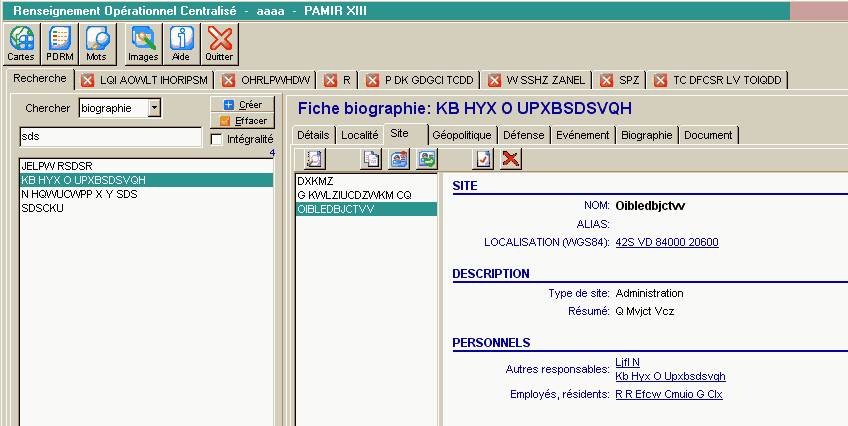848x426 pixels.
Task: Quit the application with Quitter
Action: [x=219, y=44]
